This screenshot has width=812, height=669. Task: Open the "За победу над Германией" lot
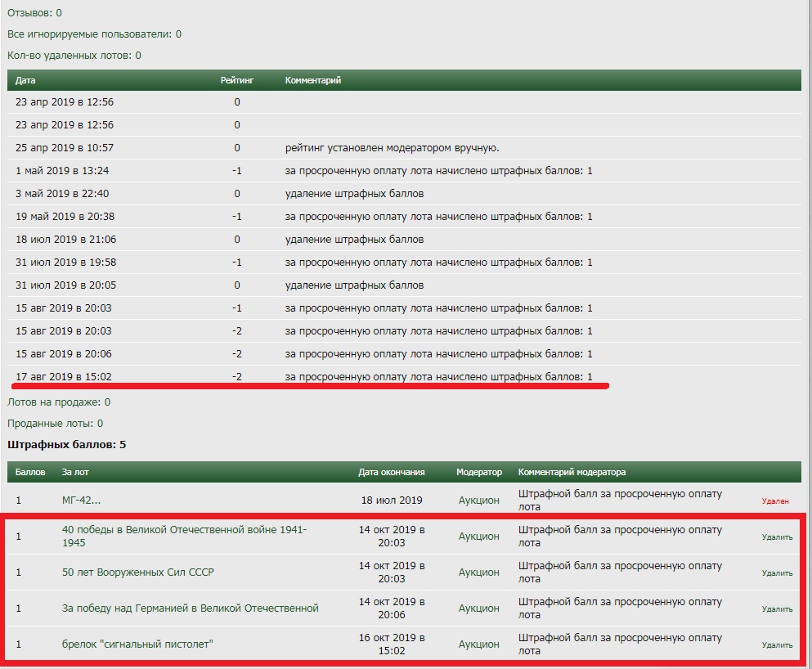click(190, 608)
